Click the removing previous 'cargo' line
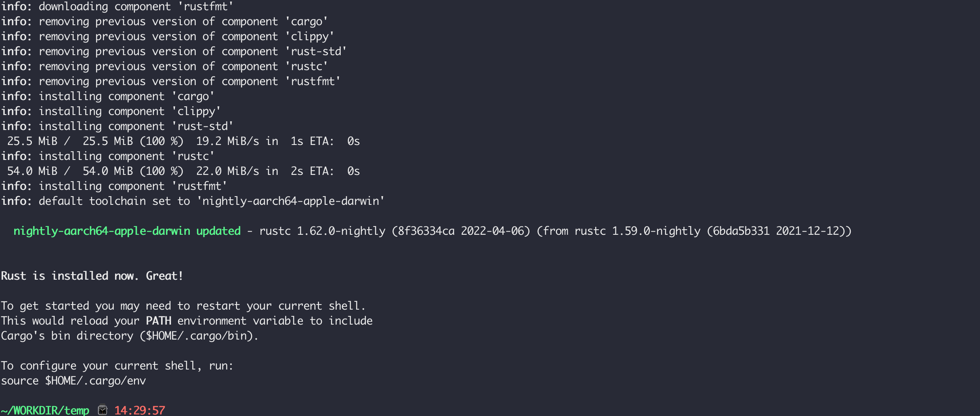980x416 pixels. 164,21
